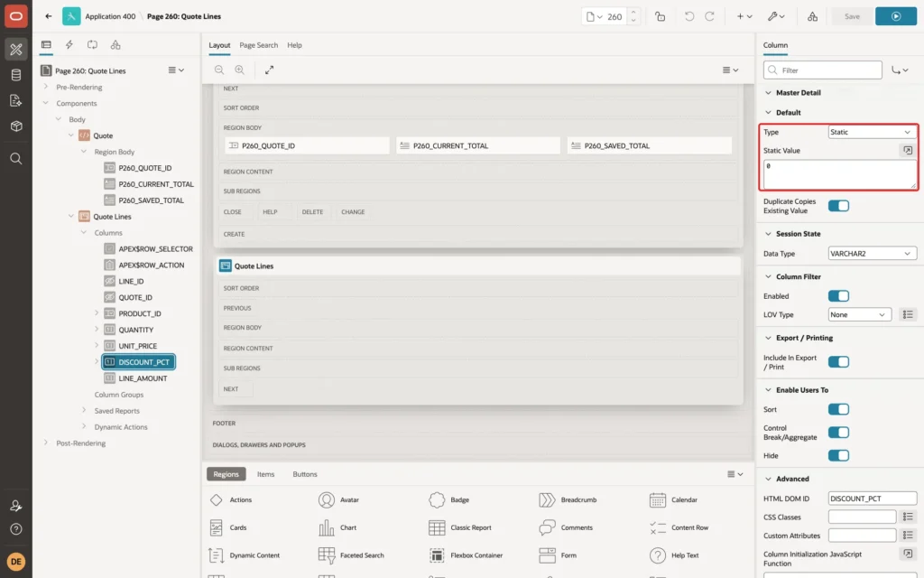This screenshot has height=578, width=924.
Task: Open Shared Components icon in toolbar
Action: (813, 16)
